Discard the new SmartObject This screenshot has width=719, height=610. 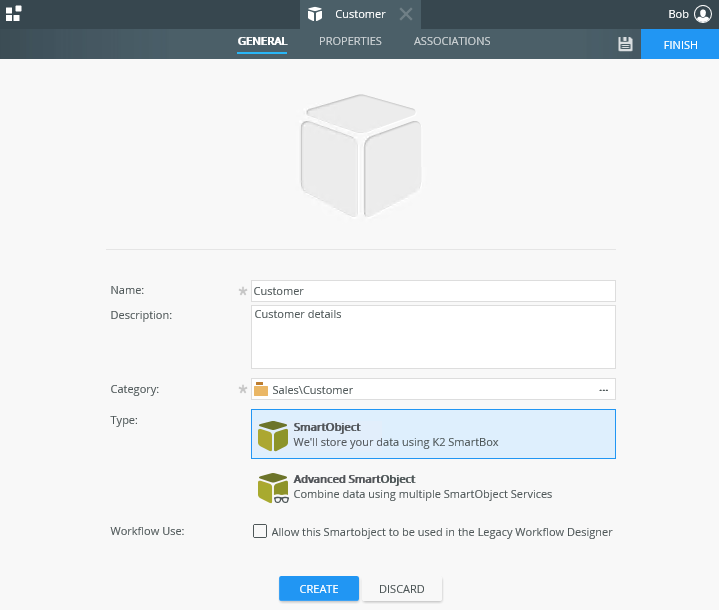pos(402,589)
